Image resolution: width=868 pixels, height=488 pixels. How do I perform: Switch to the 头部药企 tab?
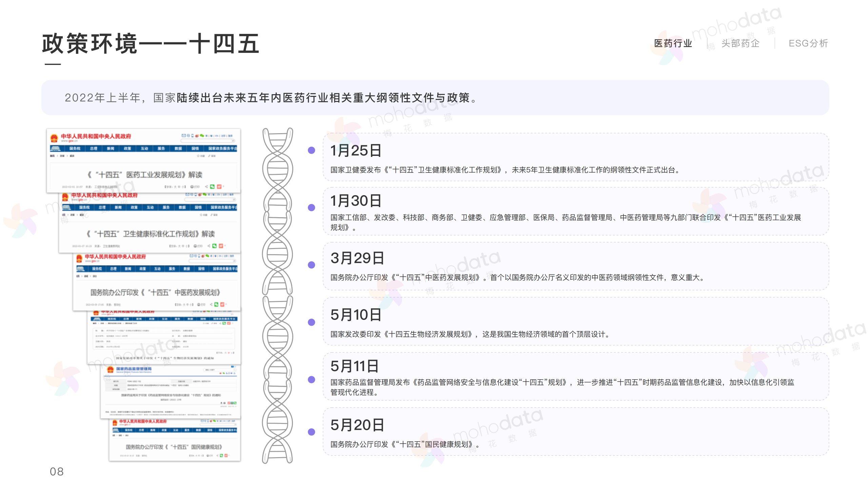740,43
